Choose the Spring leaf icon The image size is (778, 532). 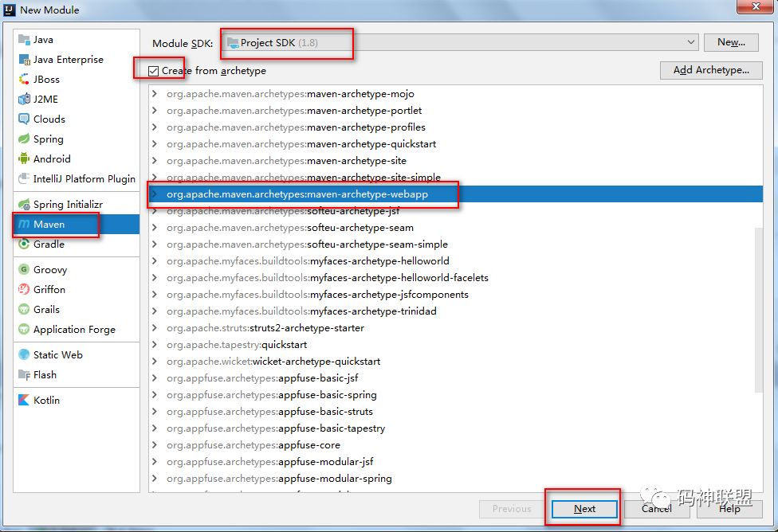pos(24,139)
